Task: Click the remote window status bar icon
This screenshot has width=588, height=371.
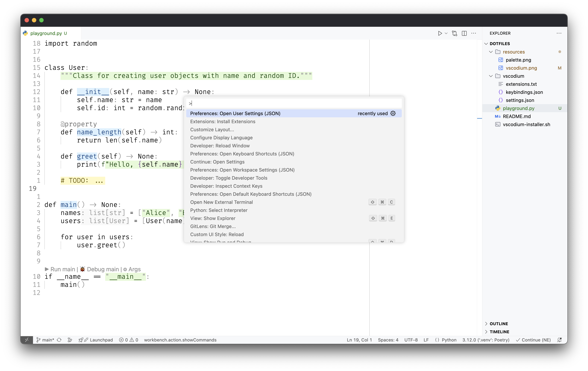Action: pyautogui.click(x=27, y=340)
